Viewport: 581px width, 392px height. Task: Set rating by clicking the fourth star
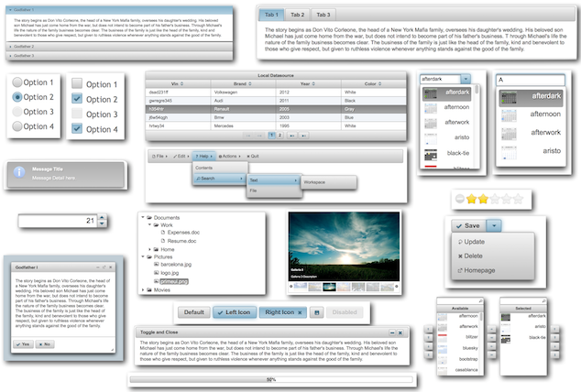(507, 199)
